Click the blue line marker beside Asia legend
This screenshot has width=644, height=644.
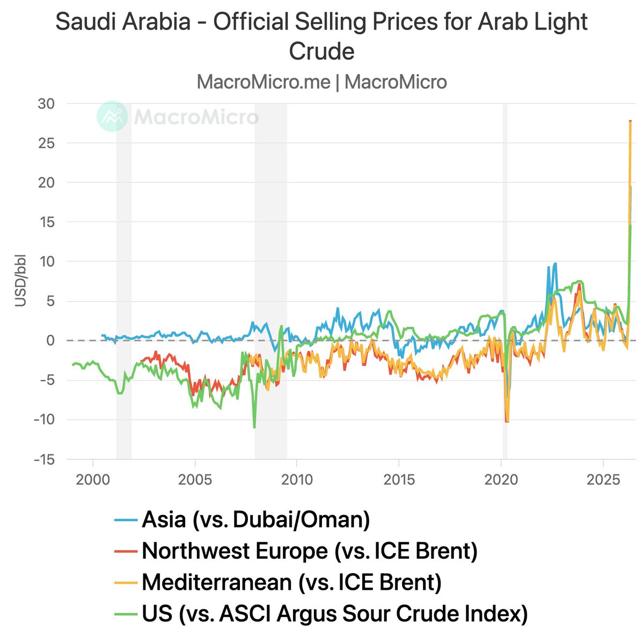point(127,519)
